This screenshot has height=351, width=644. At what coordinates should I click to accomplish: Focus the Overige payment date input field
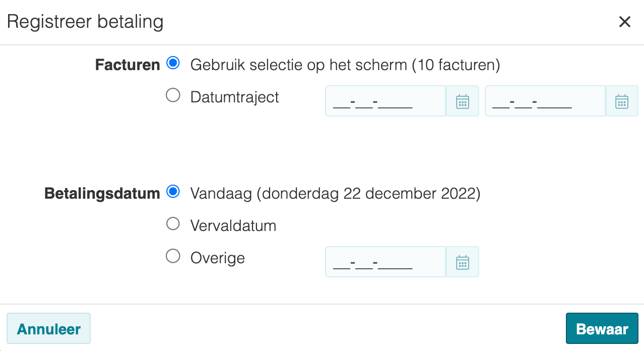385,262
